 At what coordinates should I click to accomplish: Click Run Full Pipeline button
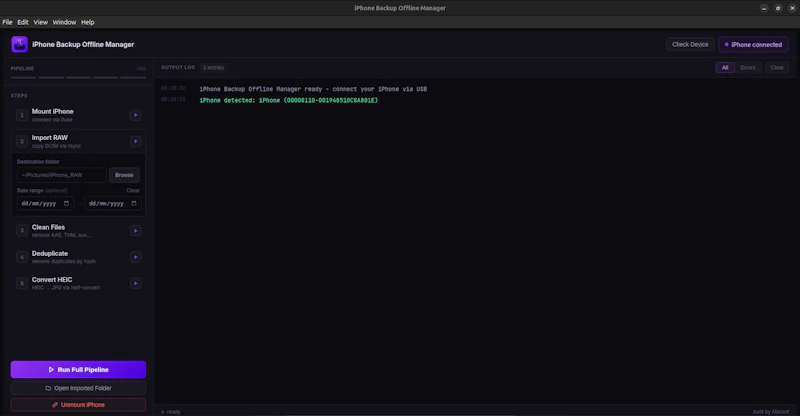(78, 370)
